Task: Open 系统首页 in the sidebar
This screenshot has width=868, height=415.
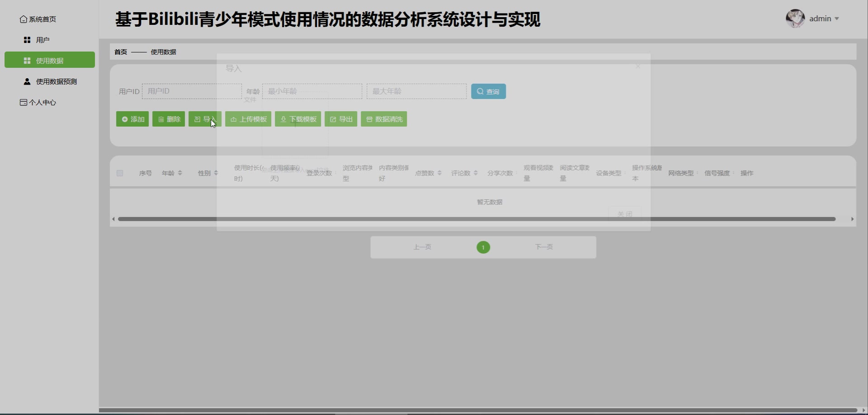Action: click(x=38, y=19)
